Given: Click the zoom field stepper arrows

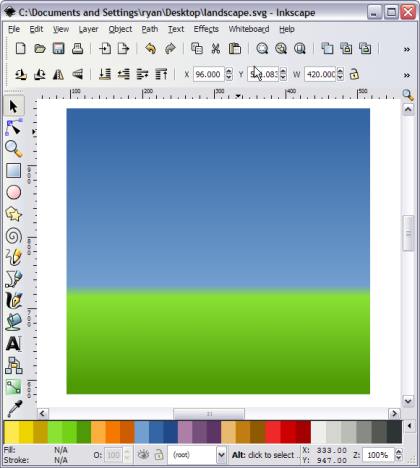Looking at the screenshot, I should click(x=399, y=455).
